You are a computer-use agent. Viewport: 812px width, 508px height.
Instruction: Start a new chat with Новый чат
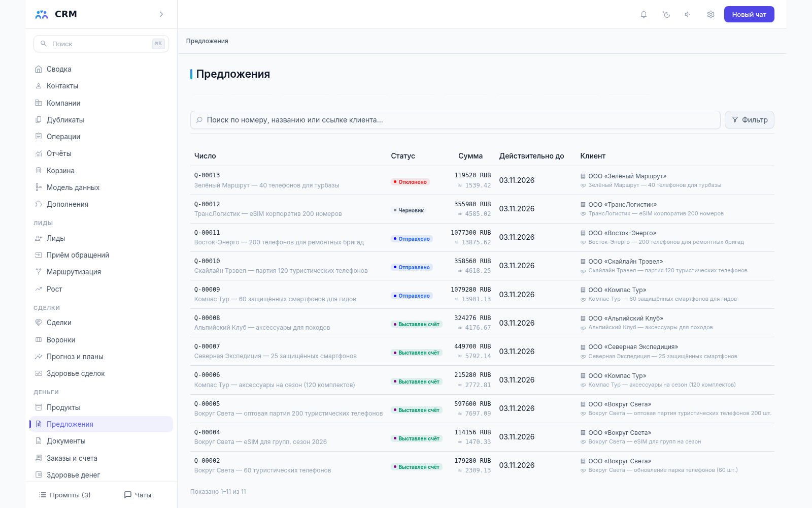tap(749, 14)
